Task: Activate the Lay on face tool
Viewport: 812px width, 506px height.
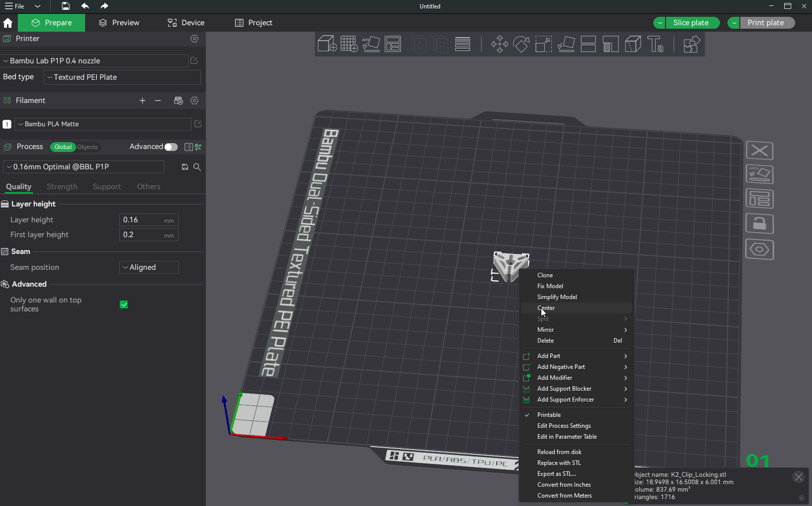Action: tap(566, 44)
